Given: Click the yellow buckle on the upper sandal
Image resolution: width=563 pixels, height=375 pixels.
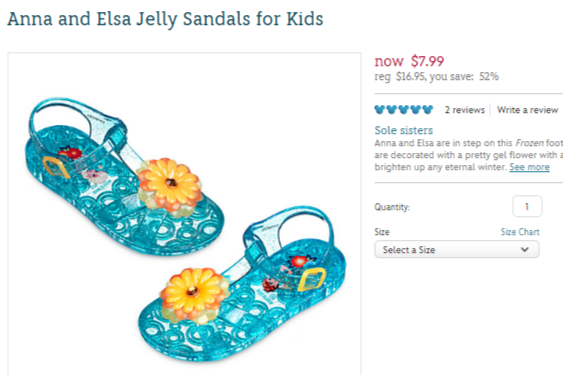Looking at the screenshot, I should (x=56, y=167).
